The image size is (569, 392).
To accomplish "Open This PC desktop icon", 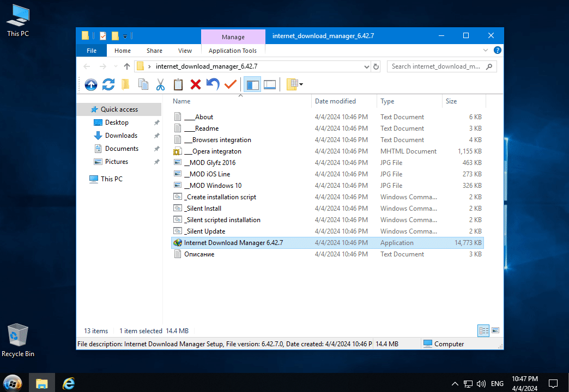I will (x=17, y=21).
